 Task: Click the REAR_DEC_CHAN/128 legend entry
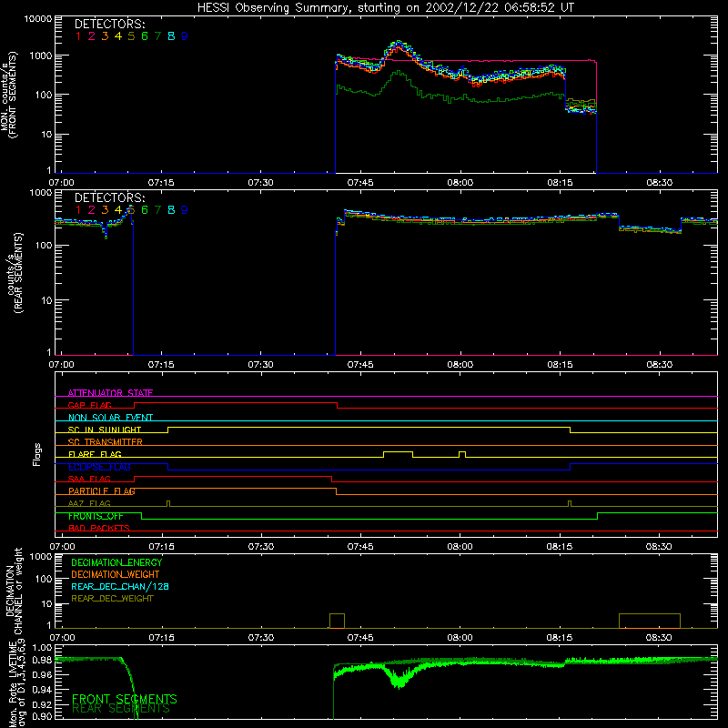[x=120, y=586]
